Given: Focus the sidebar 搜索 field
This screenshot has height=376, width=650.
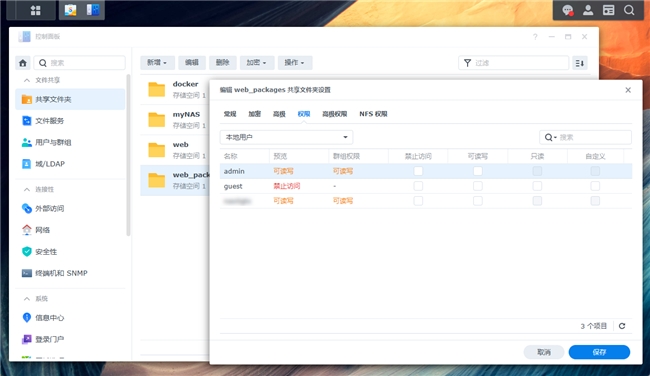Looking at the screenshot, I should click(80, 63).
